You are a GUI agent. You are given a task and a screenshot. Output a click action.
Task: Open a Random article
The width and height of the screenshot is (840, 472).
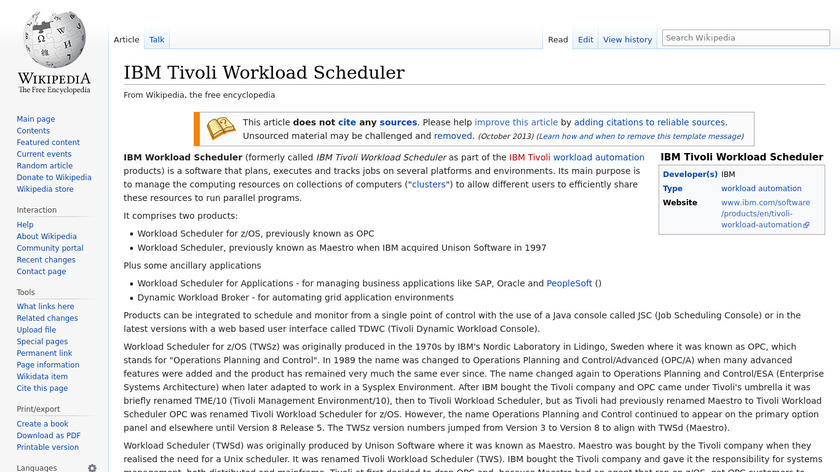point(44,166)
